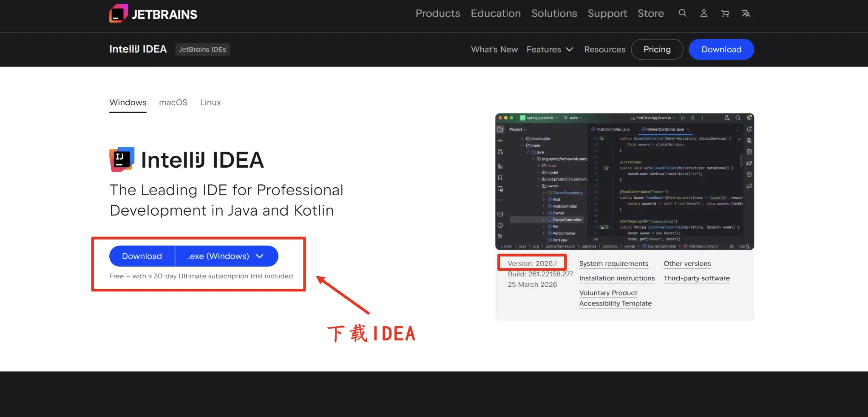Select the Windows tab
Image resolution: width=868 pixels, height=417 pixels.
coord(128,103)
